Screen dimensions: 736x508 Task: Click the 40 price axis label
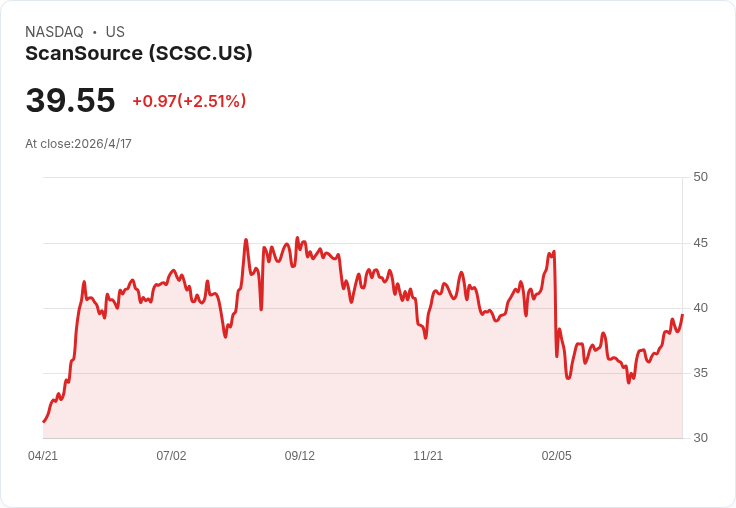point(700,308)
